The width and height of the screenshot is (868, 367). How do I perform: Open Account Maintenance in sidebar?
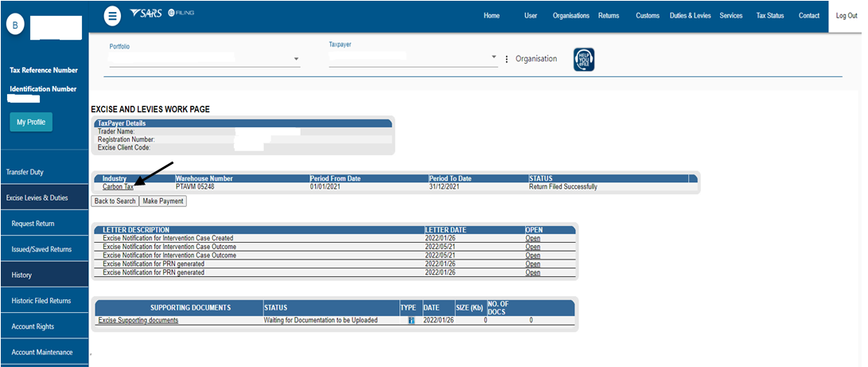pos(45,352)
